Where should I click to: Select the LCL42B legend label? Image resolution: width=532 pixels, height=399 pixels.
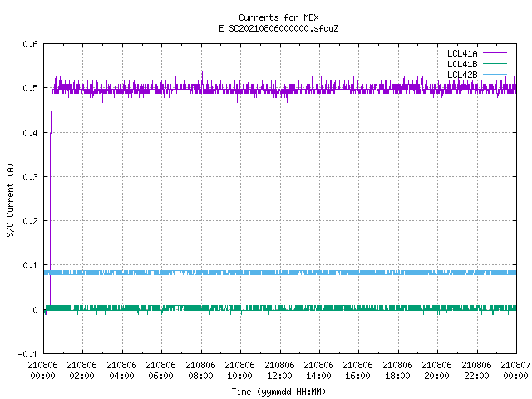(x=462, y=75)
